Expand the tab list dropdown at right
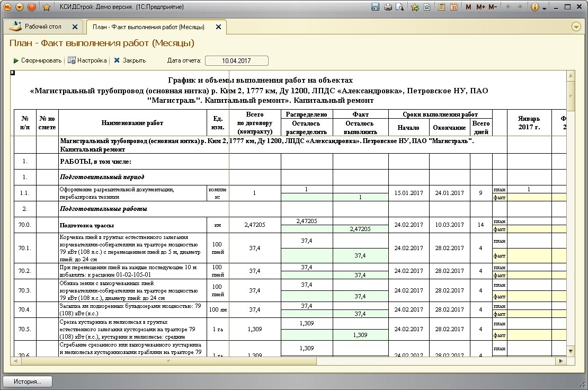 click(x=576, y=26)
